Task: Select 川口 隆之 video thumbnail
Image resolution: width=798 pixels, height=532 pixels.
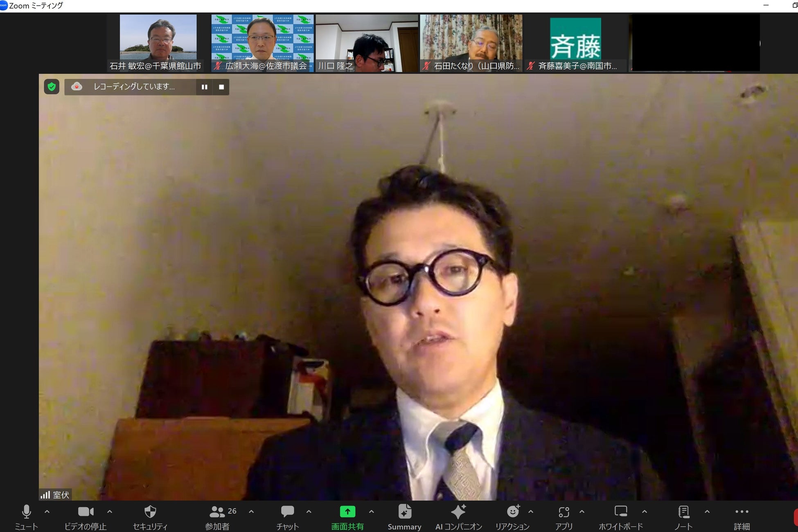Action: tap(367, 43)
